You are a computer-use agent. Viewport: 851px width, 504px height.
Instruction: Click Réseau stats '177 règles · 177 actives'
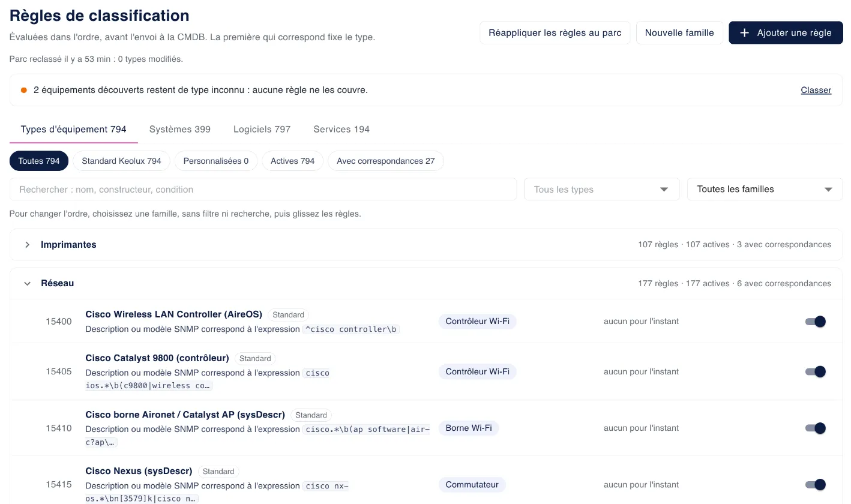(x=684, y=283)
